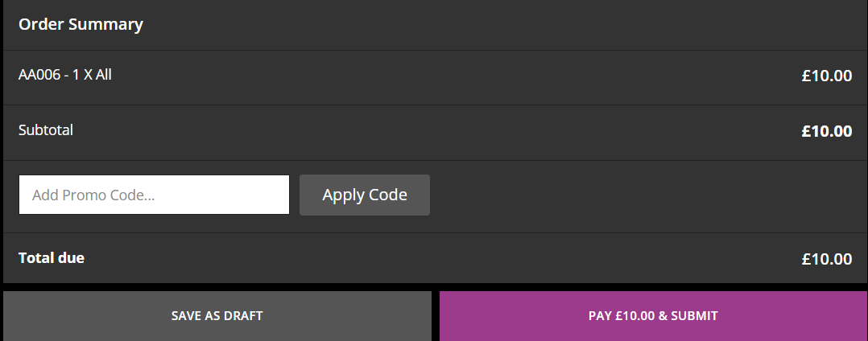The image size is (868, 341).
Task: Click the Total due label
Action: pyautogui.click(x=52, y=258)
